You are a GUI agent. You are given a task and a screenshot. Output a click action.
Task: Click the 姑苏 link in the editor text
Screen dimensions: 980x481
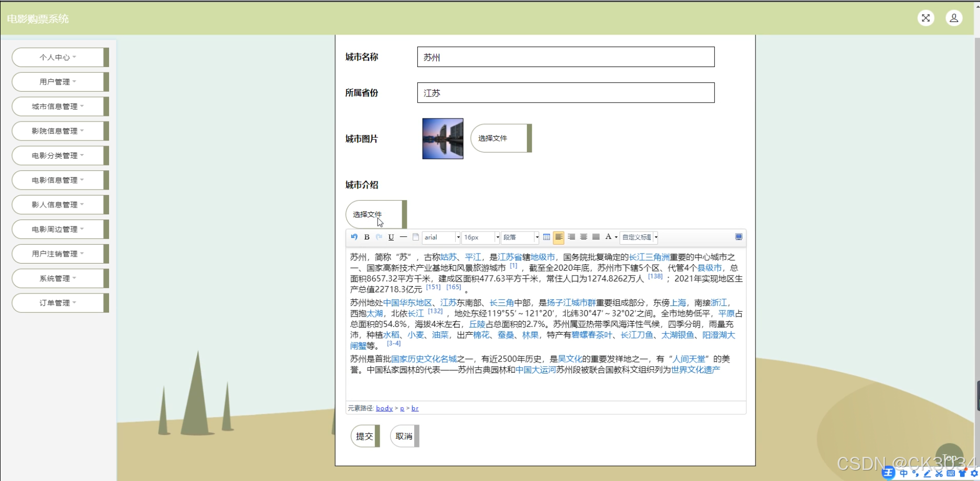pos(448,257)
